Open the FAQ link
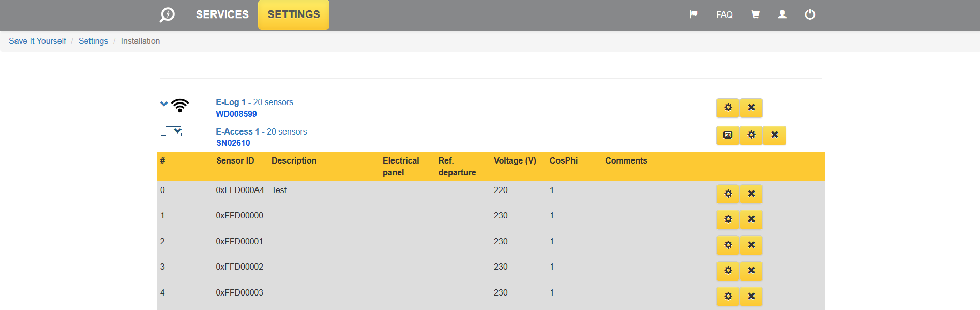This screenshot has width=980, height=310. point(724,14)
